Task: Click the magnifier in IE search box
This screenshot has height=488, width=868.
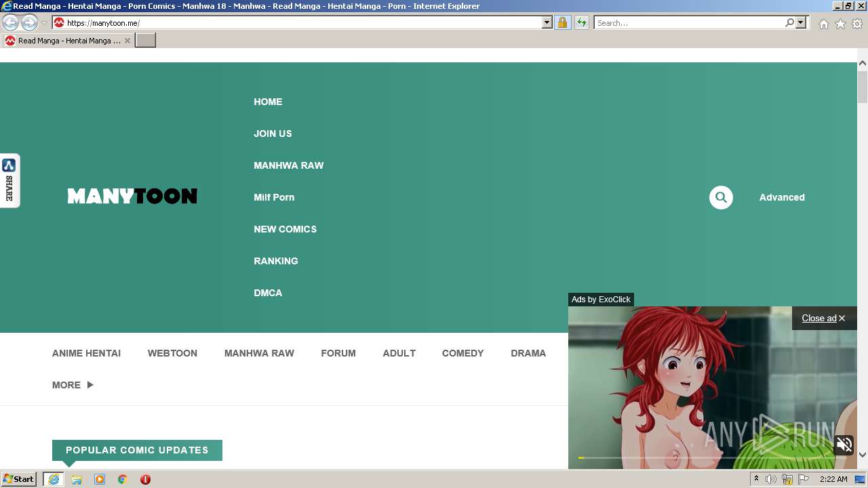Action: pyautogui.click(x=789, y=22)
